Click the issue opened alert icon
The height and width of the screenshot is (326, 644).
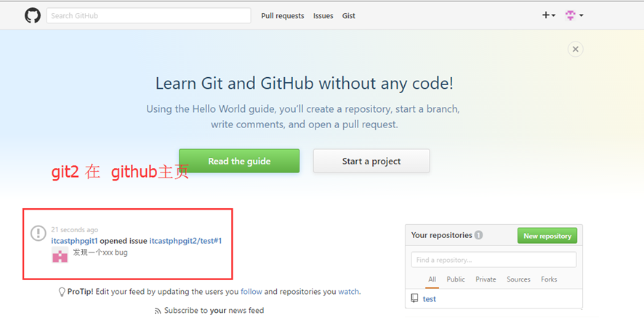(39, 233)
